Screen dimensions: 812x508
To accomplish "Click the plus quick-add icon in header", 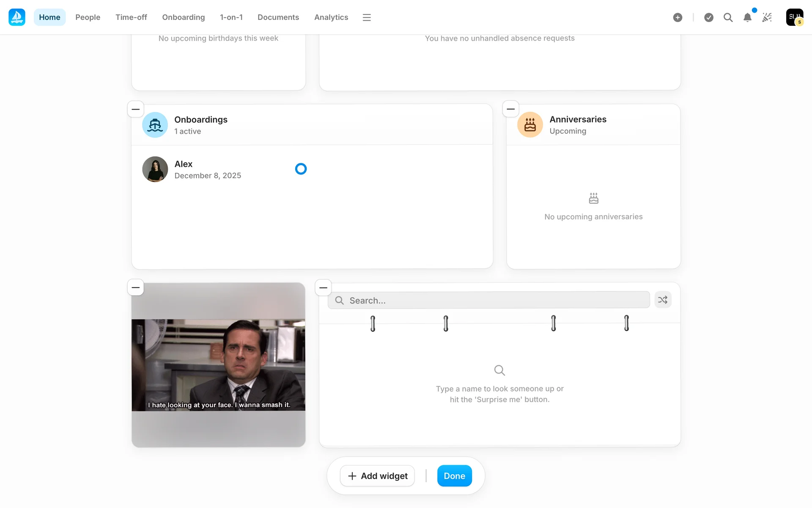I will 678,17.
